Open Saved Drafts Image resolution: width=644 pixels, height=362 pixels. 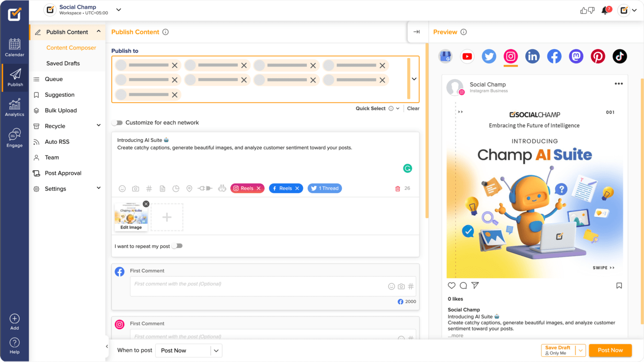click(63, 63)
